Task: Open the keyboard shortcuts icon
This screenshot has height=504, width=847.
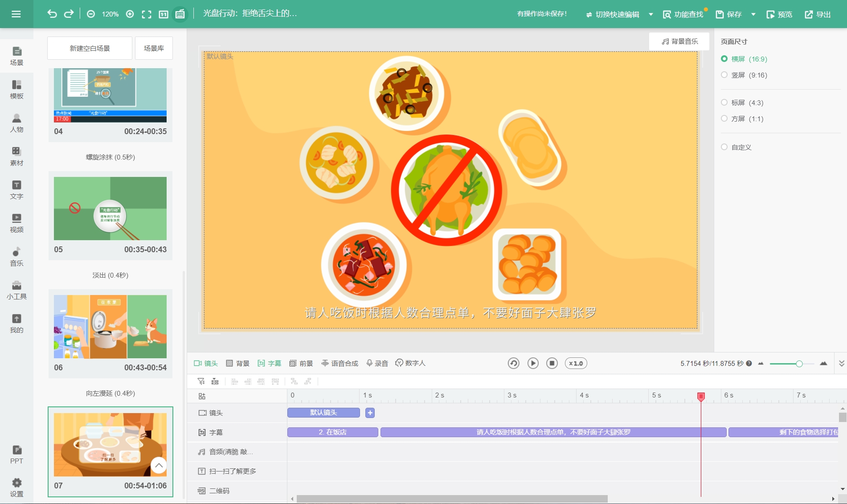Action: point(180,14)
